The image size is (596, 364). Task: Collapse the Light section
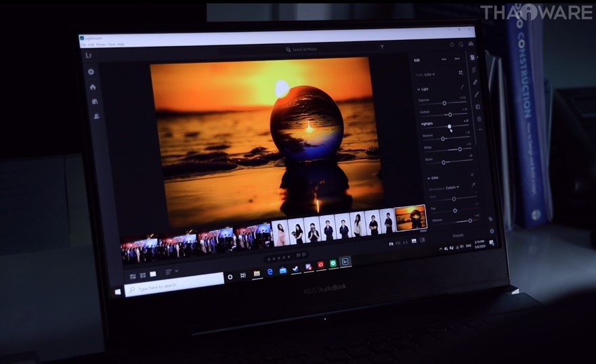[x=419, y=89]
